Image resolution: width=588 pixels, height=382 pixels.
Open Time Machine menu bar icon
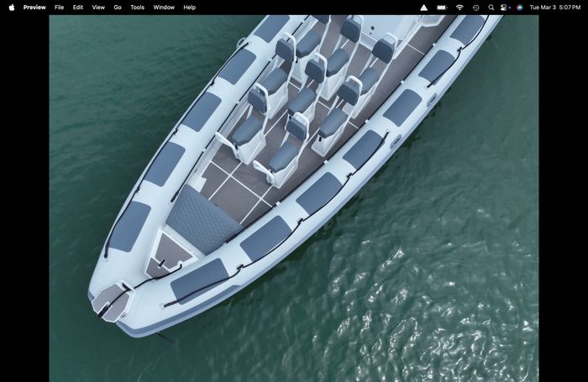pyautogui.click(x=476, y=8)
